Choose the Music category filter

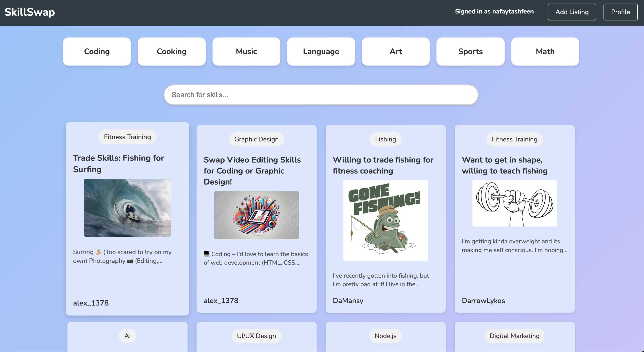pos(246,51)
